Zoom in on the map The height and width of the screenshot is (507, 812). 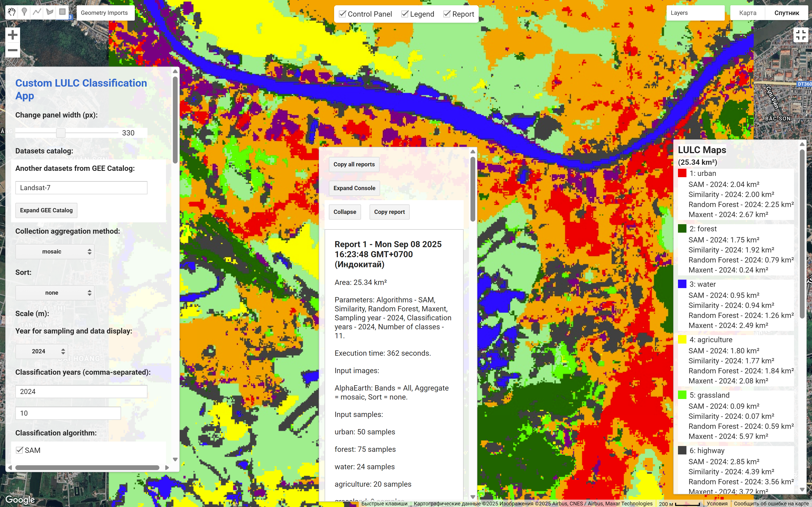13,35
